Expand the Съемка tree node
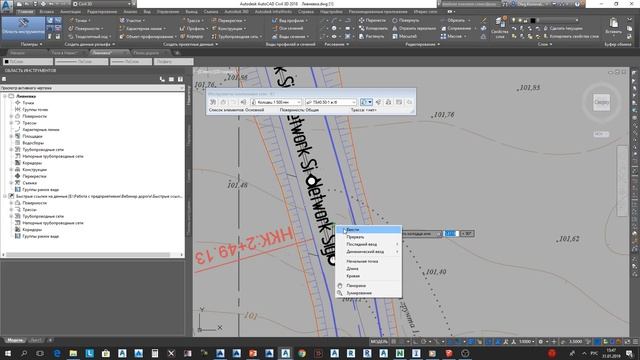Screen dimensions: 640x360 (11, 183)
